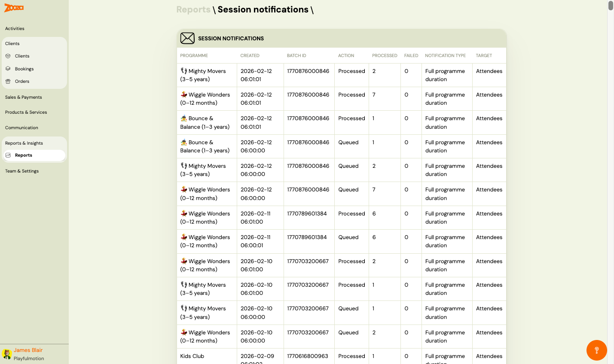
Task: Click James Blair's avatar picture
Action: point(6,354)
